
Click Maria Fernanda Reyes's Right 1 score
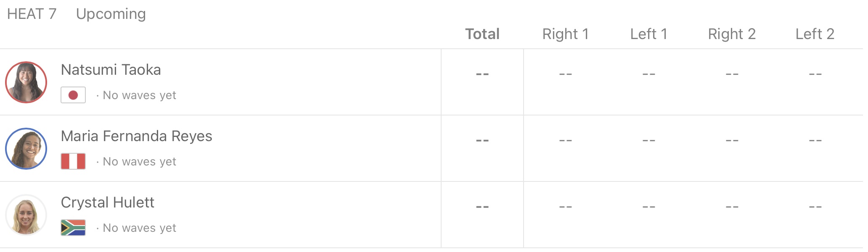coord(565,141)
